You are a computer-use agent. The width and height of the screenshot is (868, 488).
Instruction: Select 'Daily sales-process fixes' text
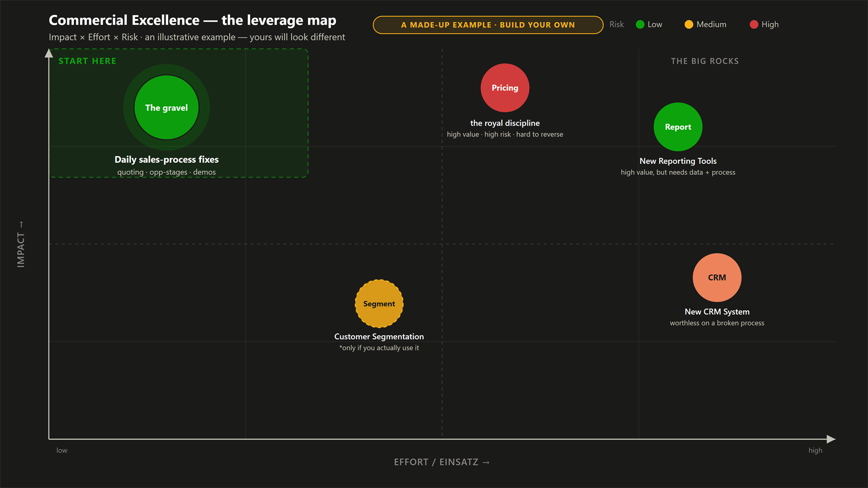coord(167,159)
